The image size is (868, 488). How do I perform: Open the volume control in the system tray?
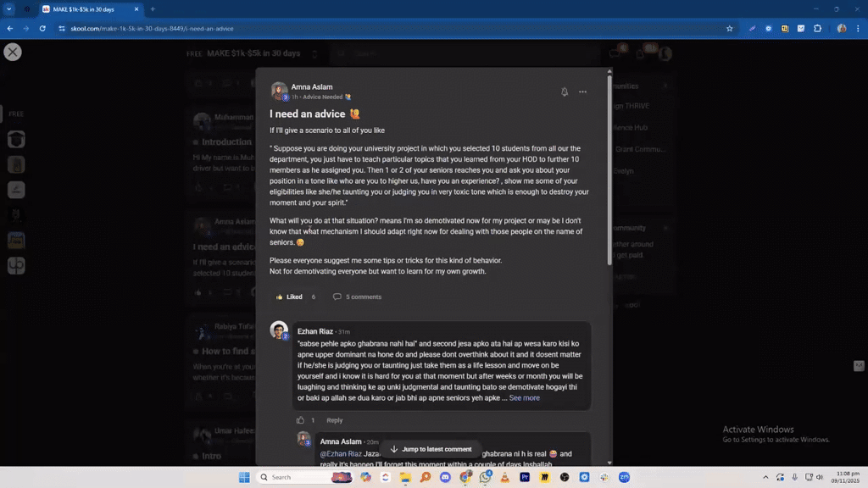820,477
